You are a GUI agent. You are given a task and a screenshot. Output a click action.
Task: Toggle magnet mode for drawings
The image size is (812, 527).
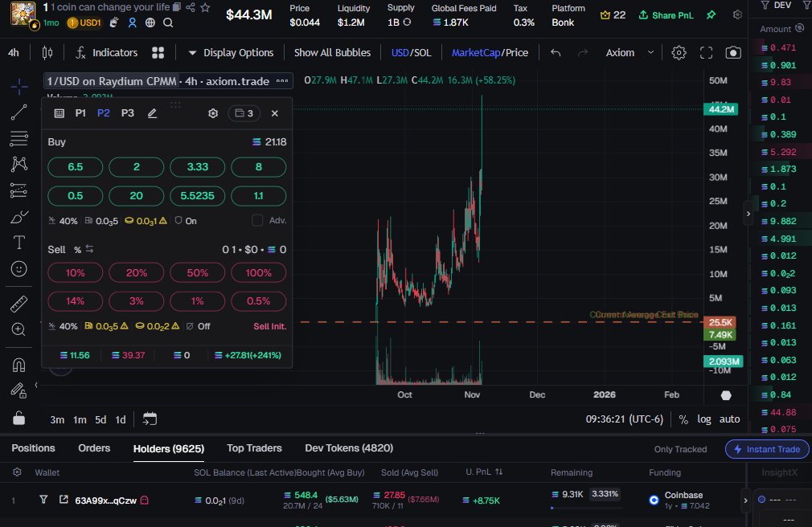click(x=19, y=365)
